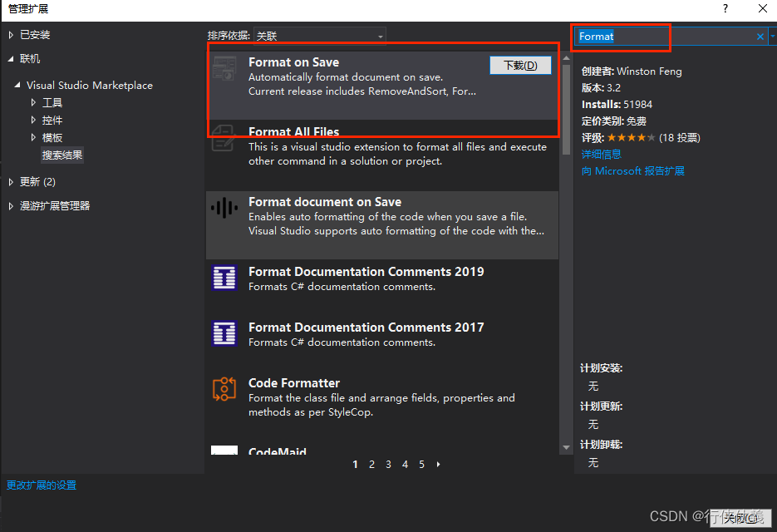Viewport: 777px width, 532px height.
Task: Select 搜索结果 in the tree
Action: coord(62,155)
